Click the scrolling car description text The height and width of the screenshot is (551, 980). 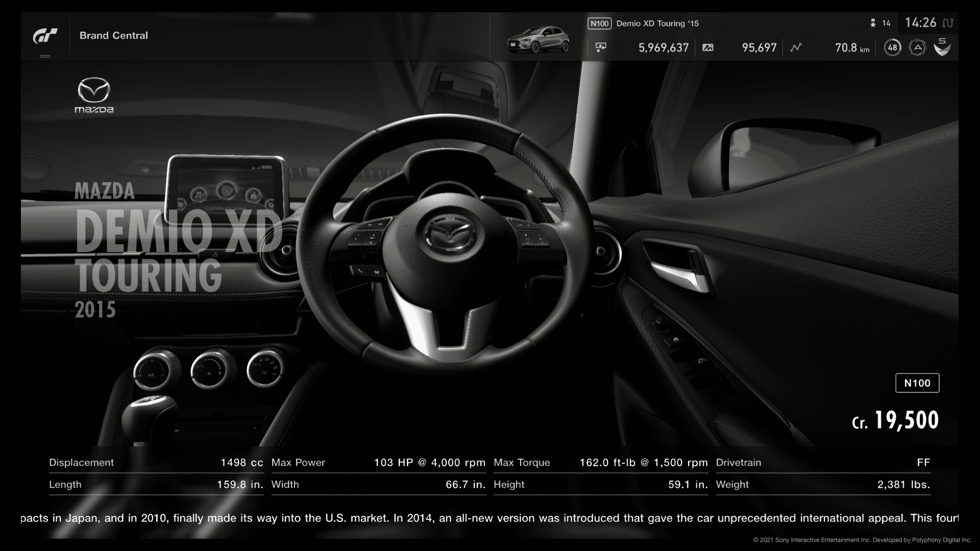click(489, 518)
